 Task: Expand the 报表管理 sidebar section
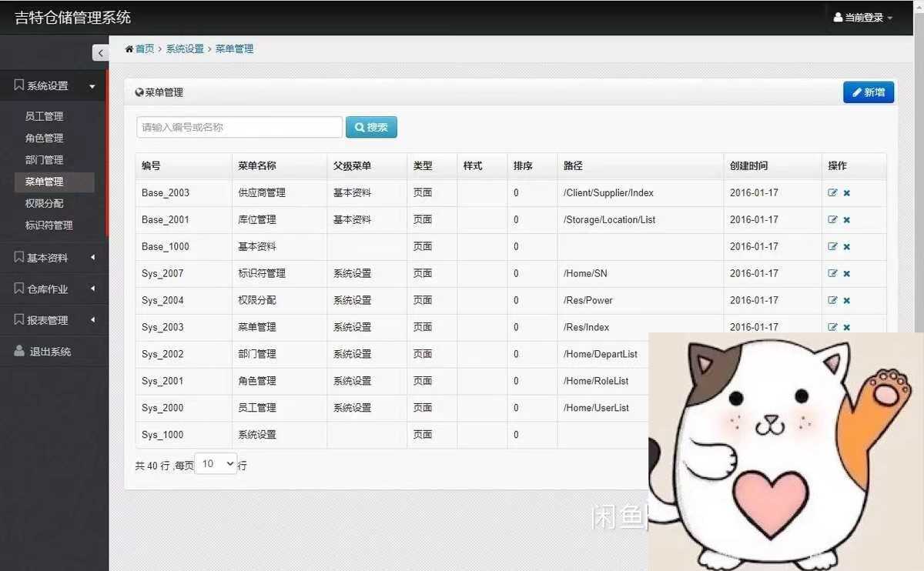[54, 320]
